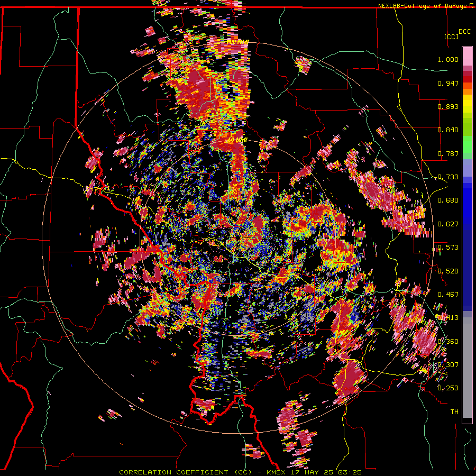The width and height of the screenshot is (476, 476).
Task: Click the 0.413 legend value
Action: (x=448, y=318)
